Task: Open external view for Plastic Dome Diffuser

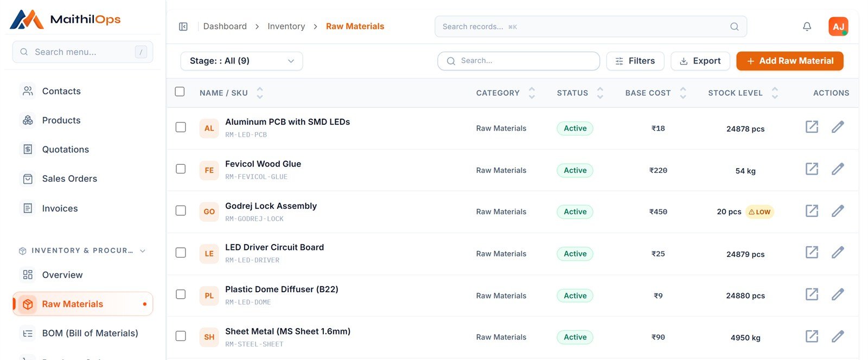Action: click(x=812, y=294)
